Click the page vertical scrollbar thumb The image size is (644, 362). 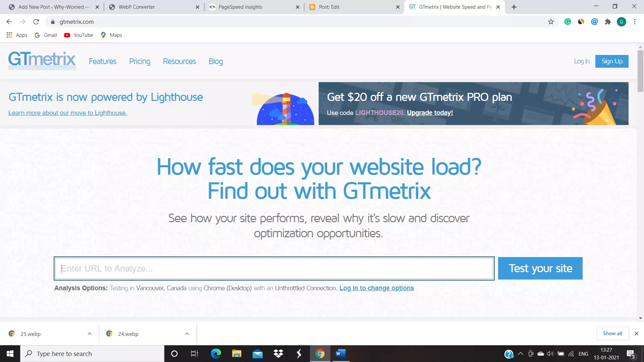tap(641, 71)
